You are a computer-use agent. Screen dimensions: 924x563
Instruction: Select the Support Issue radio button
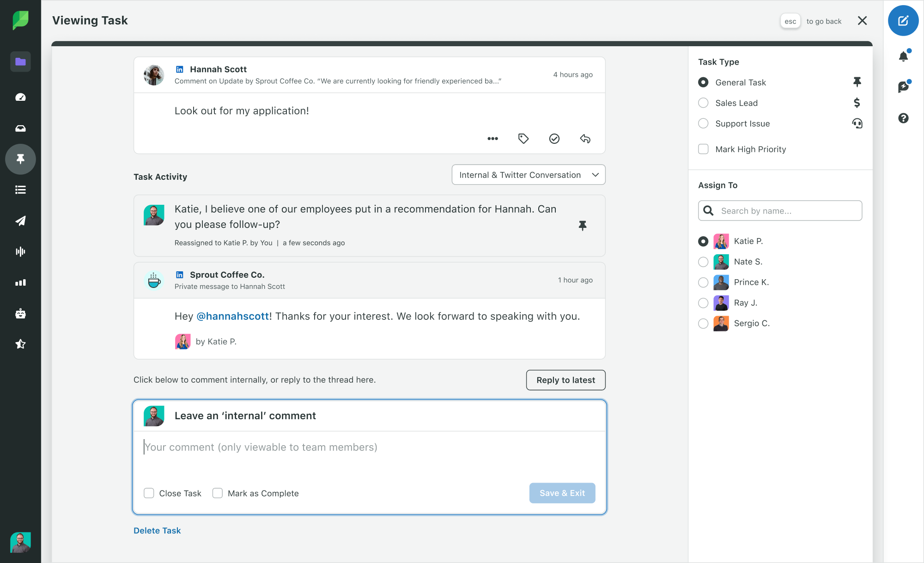tap(703, 123)
